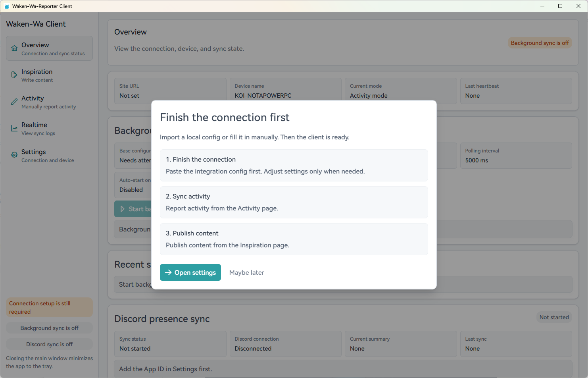Click the device name KOI-NOTAPOWERPC

point(263,96)
